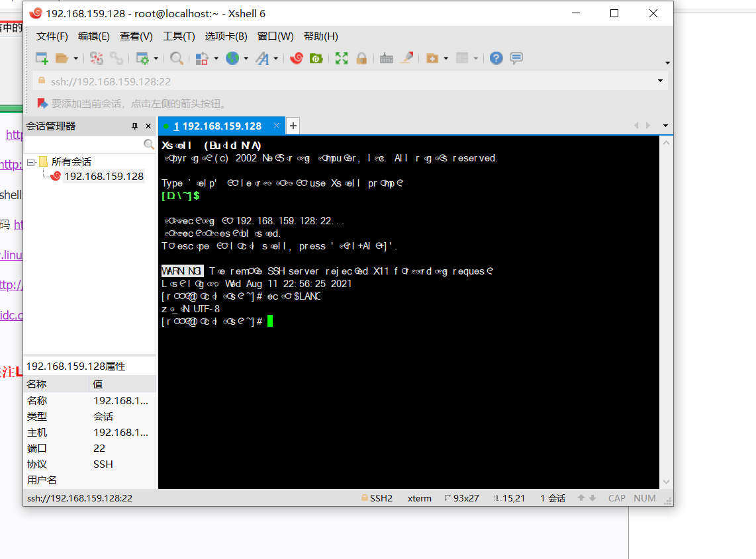756x559 pixels.
Task: Collapse the 所有会话 tree node
Action: 31,162
